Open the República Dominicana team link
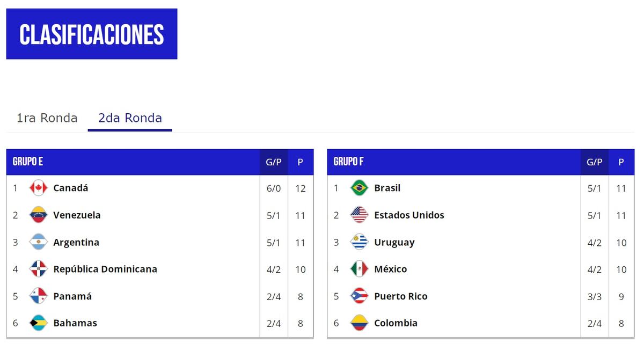The image size is (644, 350). [x=105, y=269]
